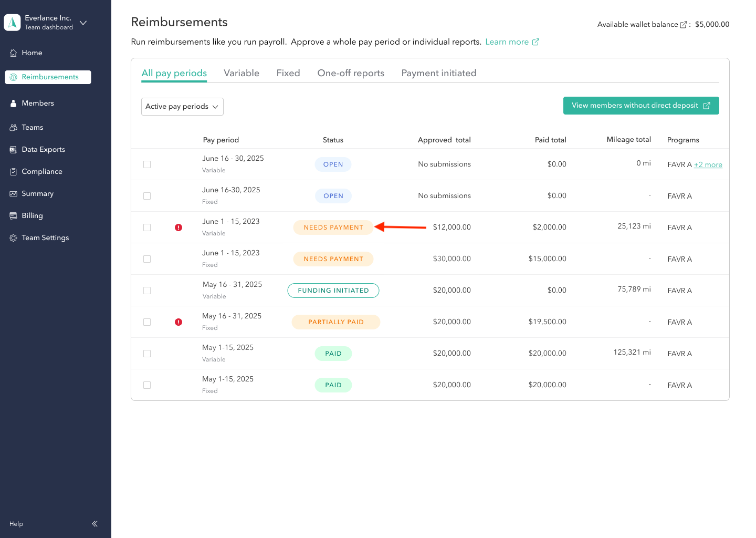Open the Home sidebar icon

click(x=13, y=53)
